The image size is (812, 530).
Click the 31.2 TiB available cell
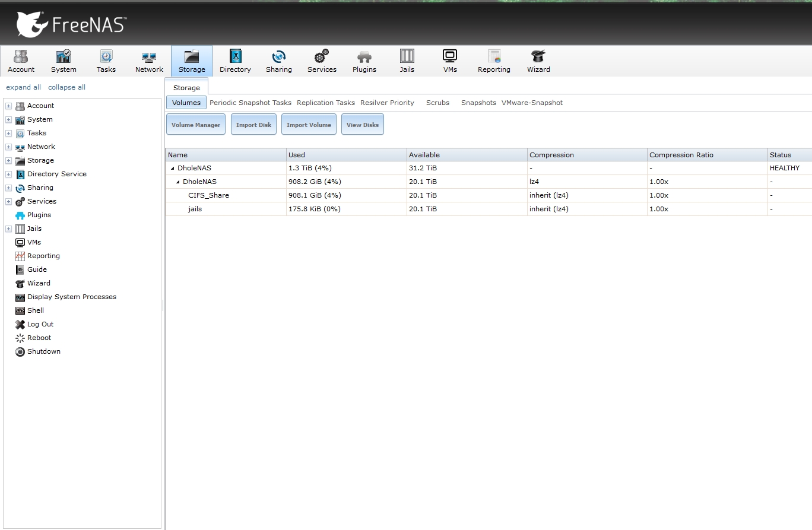[x=467, y=168]
